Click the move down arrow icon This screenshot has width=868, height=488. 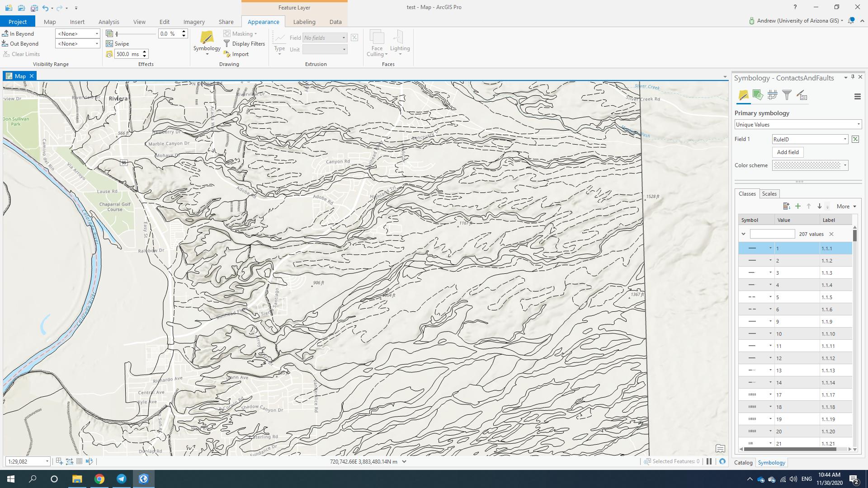coord(819,206)
